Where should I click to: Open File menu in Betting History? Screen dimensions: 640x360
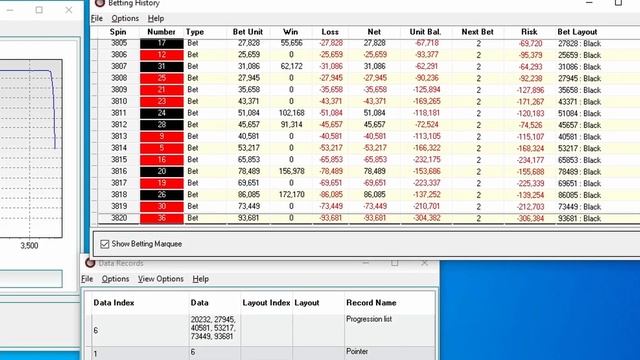click(x=97, y=18)
